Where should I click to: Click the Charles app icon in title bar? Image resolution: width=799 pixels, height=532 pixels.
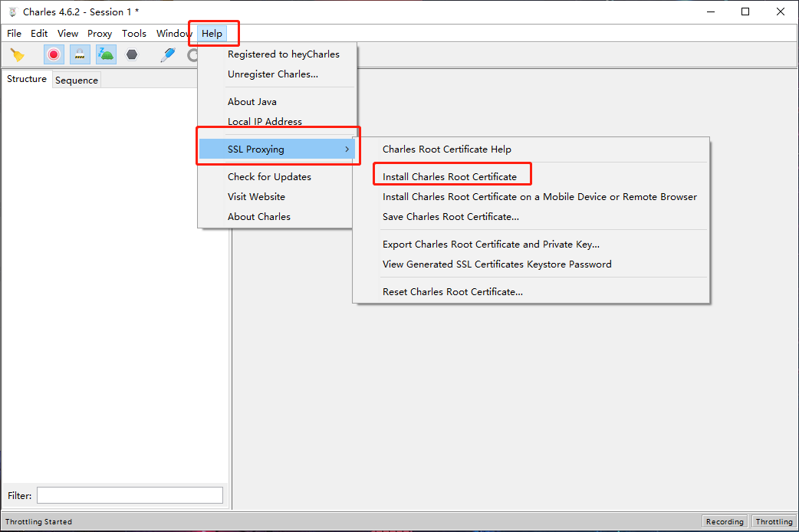coord(13,11)
